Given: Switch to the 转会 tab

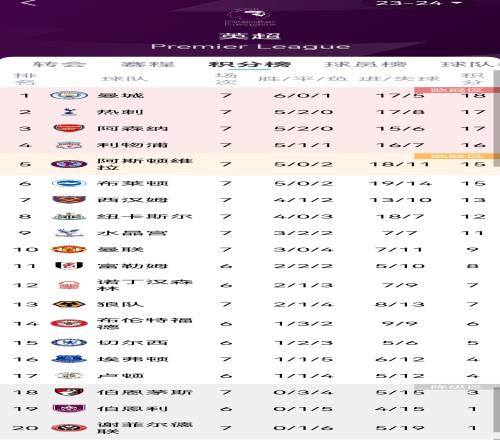Looking at the screenshot, I should pos(59,64).
